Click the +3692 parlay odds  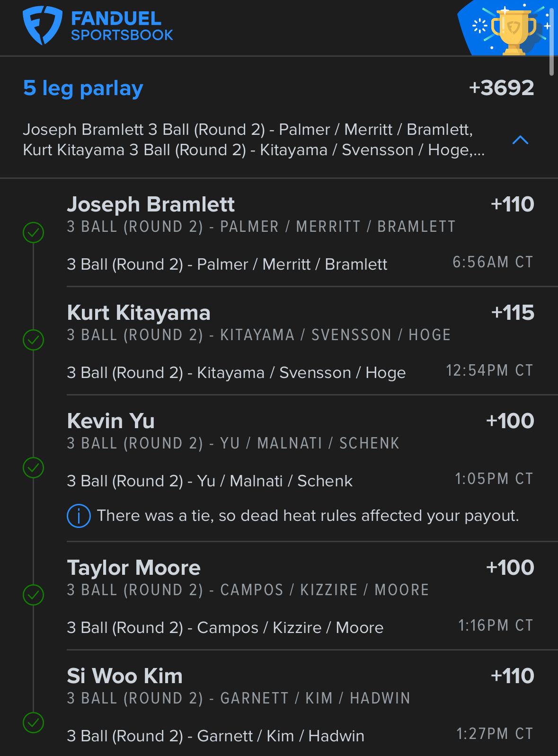click(x=501, y=88)
